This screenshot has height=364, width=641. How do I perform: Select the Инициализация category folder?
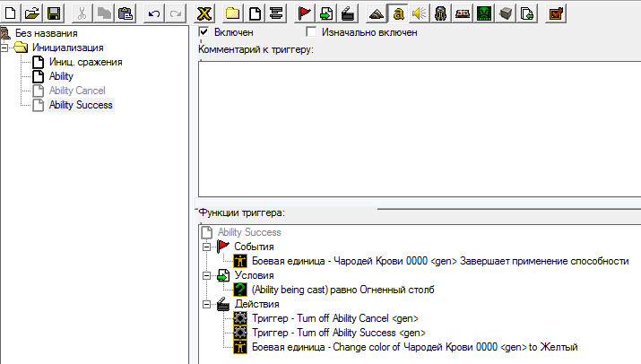click(68, 48)
